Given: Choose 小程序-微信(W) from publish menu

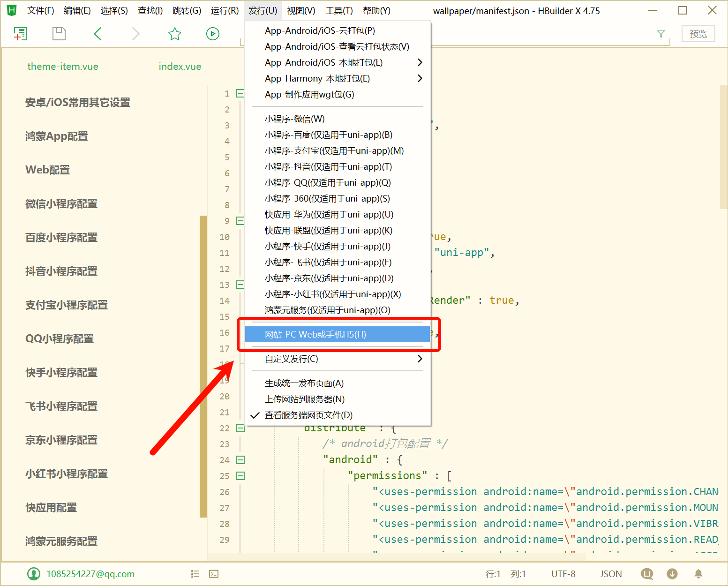Looking at the screenshot, I should [338, 119].
